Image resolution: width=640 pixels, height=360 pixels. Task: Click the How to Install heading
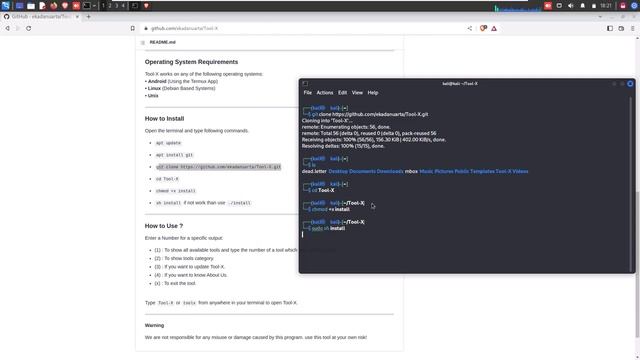164,119
